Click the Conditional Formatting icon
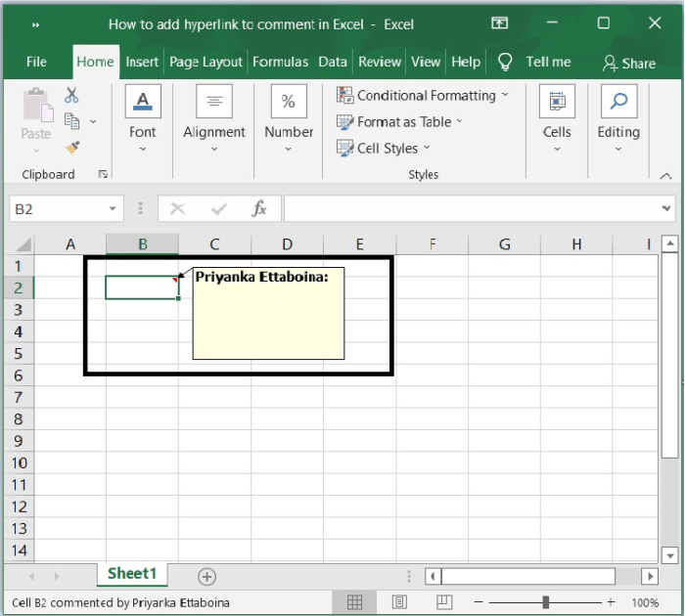This screenshot has height=616, width=685. tap(344, 95)
